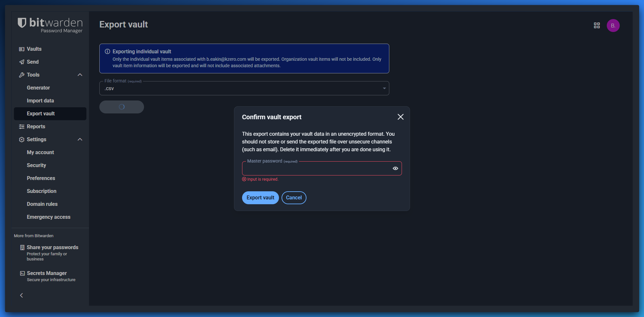The height and width of the screenshot is (317, 644).
Task: Cancel the vault export dialog
Action: pos(294,198)
